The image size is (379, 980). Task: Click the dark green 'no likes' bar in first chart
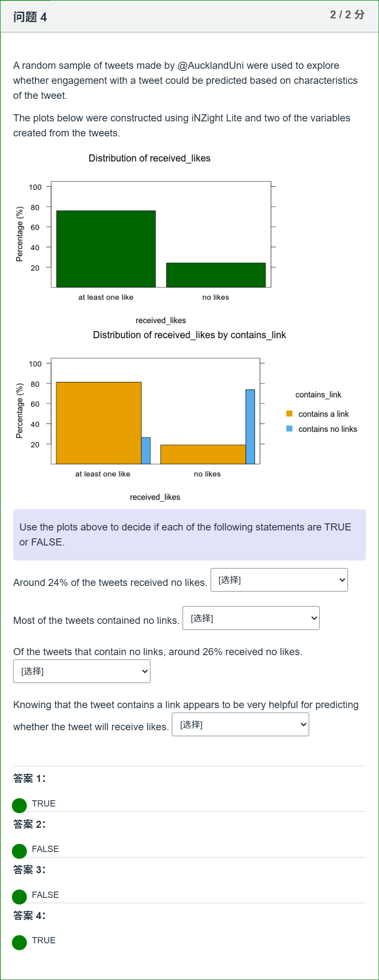tap(216, 275)
